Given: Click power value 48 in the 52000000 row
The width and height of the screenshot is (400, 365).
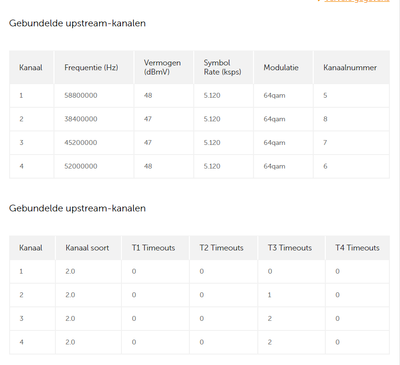Looking at the screenshot, I should [x=148, y=166].
